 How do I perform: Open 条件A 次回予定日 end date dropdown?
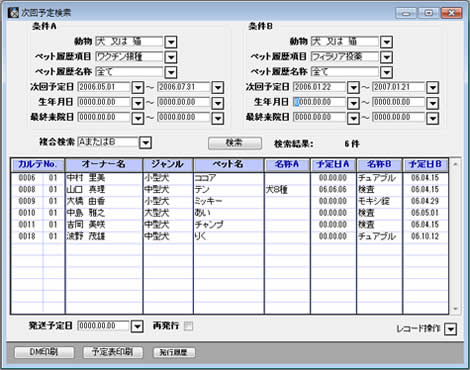(218, 88)
